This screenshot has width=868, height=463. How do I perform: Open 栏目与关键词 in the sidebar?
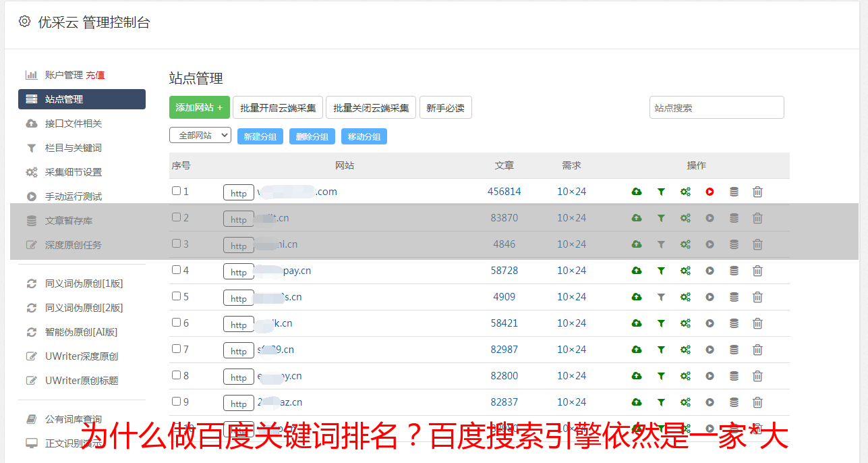[74, 148]
